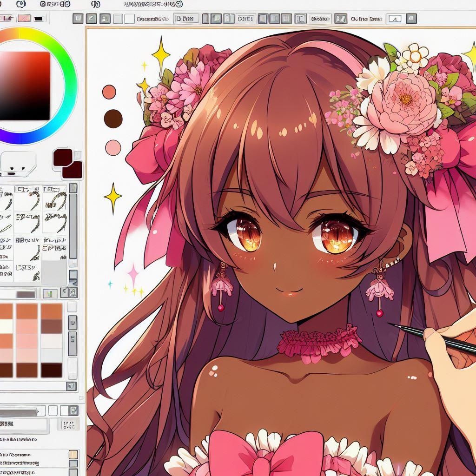Select the dark maroon background color swatch

click(73, 171)
